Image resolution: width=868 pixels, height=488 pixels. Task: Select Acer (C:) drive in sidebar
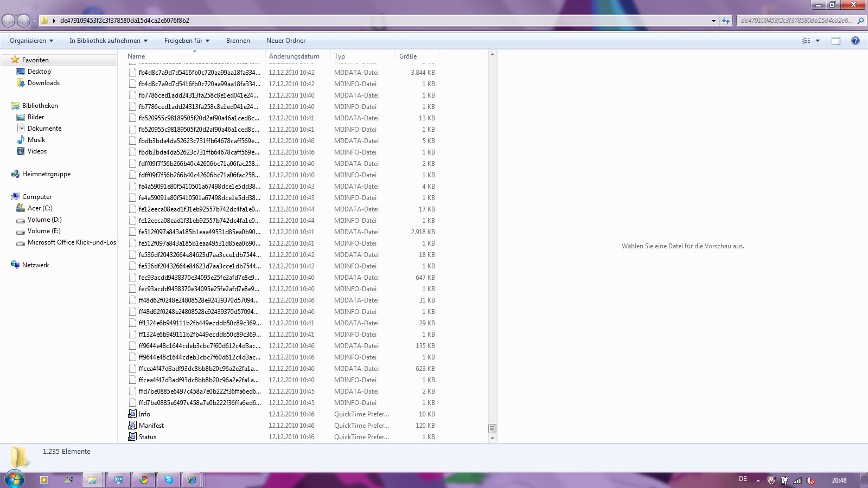point(40,208)
